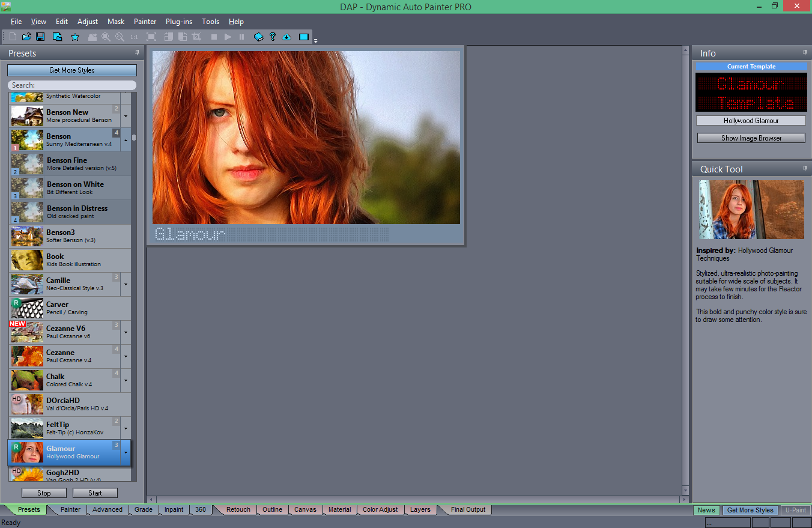This screenshot has width=812, height=528.
Task: Click the presets list vertical scrollbar
Action: point(134,287)
